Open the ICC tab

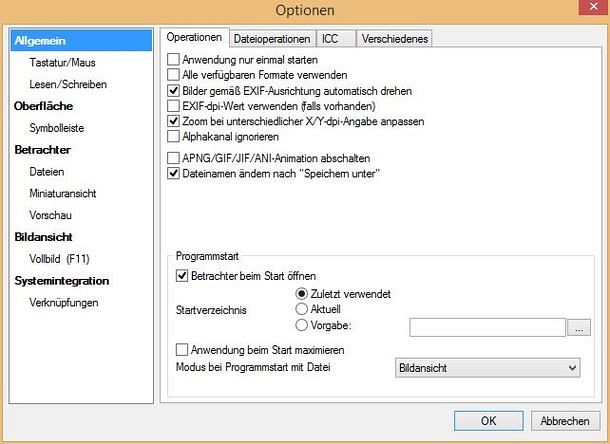point(331,38)
